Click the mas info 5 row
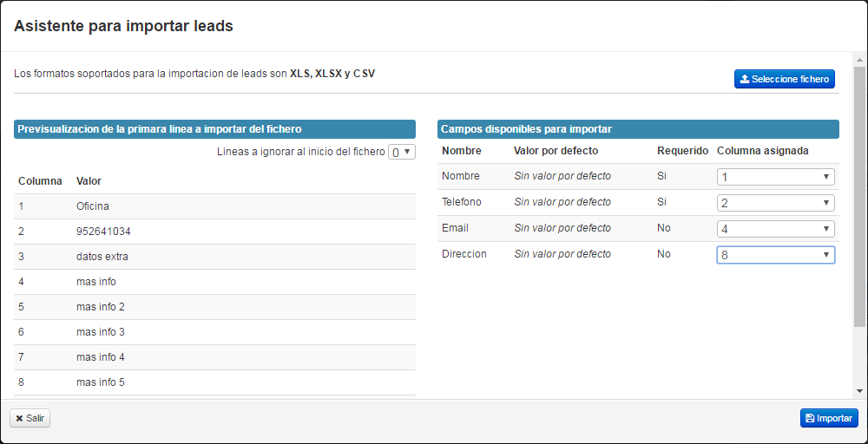This screenshot has width=868, height=444. [x=214, y=382]
